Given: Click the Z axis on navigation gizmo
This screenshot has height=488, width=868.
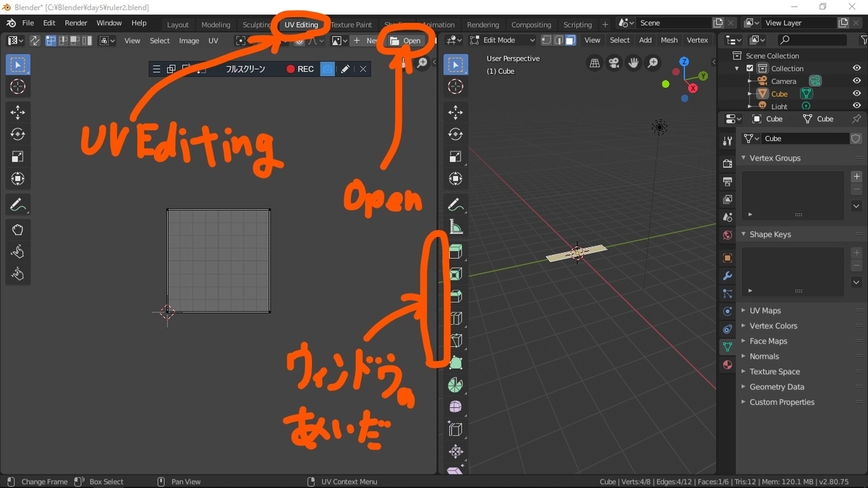Looking at the screenshot, I should pyautogui.click(x=684, y=63).
